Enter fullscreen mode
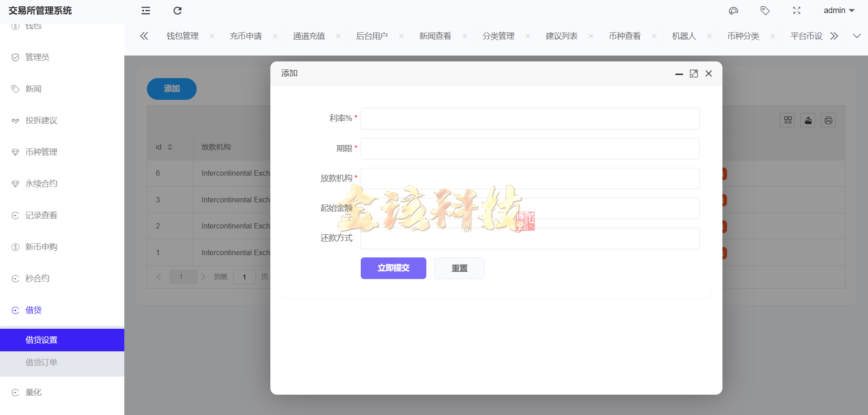The width and height of the screenshot is (868, 415). (797, 10)
